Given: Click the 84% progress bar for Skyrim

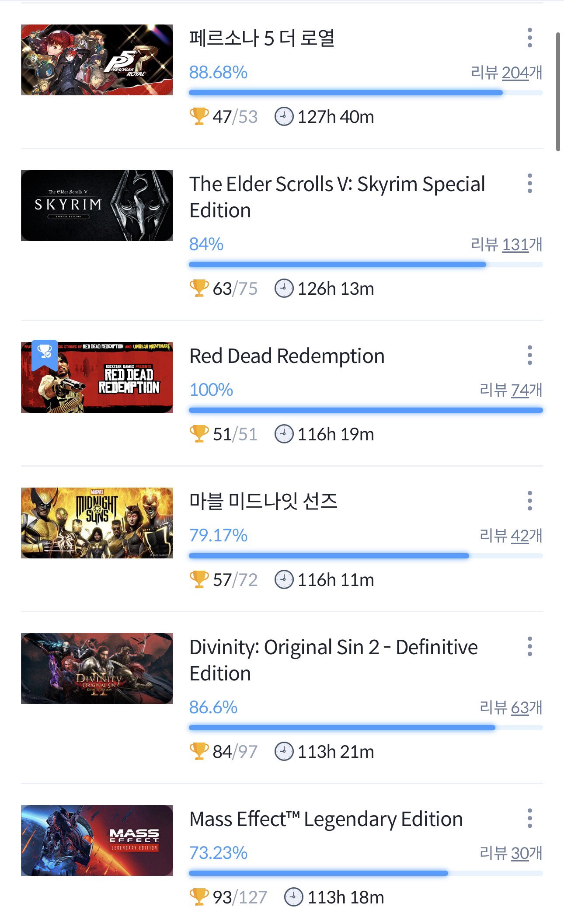Looking at the screenshot, I should [366, 265].
